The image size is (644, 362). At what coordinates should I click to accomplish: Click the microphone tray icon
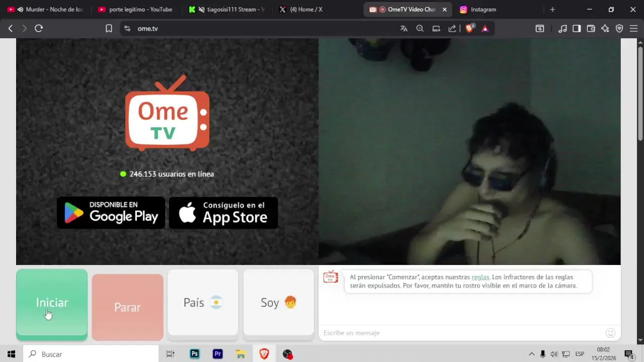[x=543, y=354]
